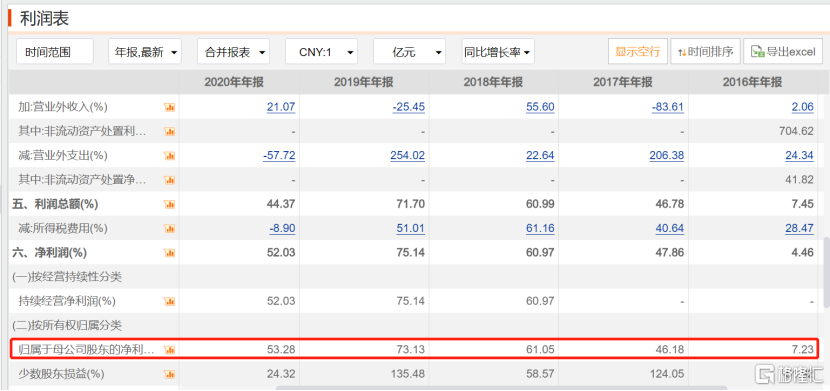The height and width of the screenshot is (391, 830).
Task: Open the CNY:1 currency dropdown
Action: coord(321,52)
